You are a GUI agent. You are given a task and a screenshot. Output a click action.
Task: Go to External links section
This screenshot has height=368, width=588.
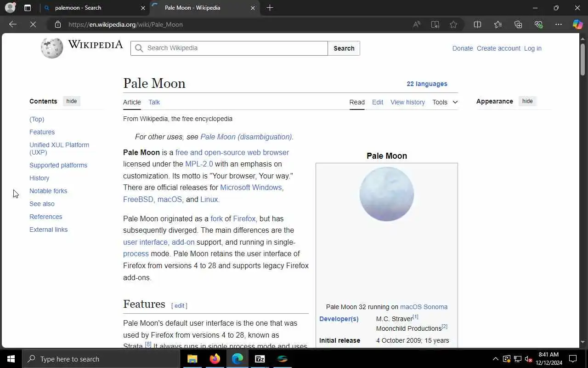(x=48, y=230)
